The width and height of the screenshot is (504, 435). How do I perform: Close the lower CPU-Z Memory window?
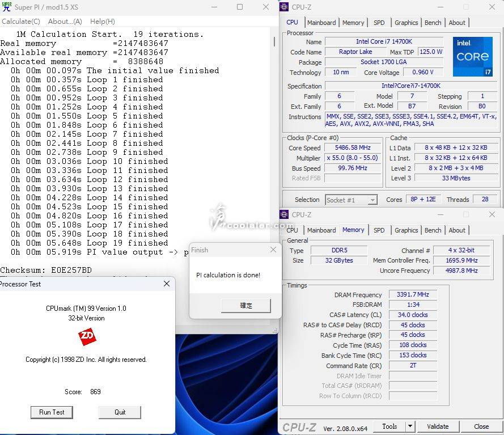click(x=492, y=214)
